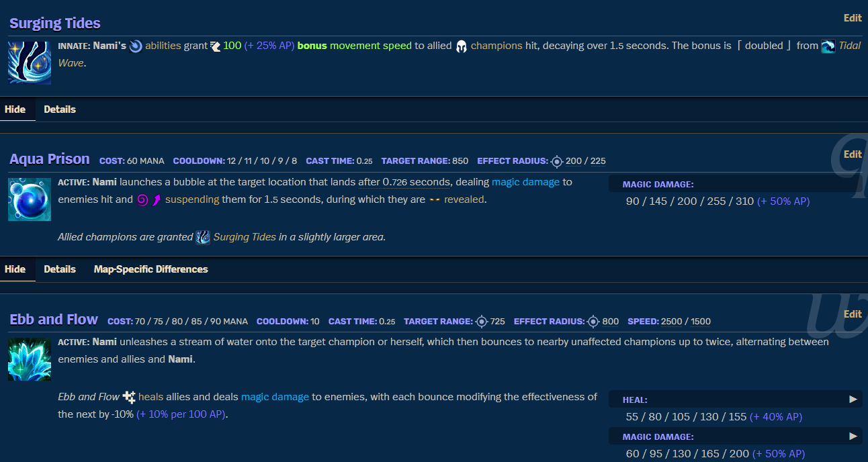Screen dimensions: 868x462
Task: Click the Tidal Wave small icon
Action: [x=828, y=46]
